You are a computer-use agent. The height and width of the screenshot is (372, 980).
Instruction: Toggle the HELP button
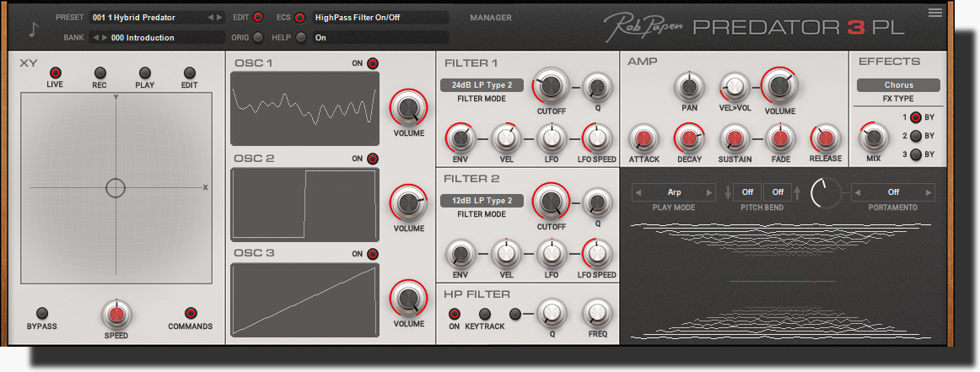tap(301, 37)
